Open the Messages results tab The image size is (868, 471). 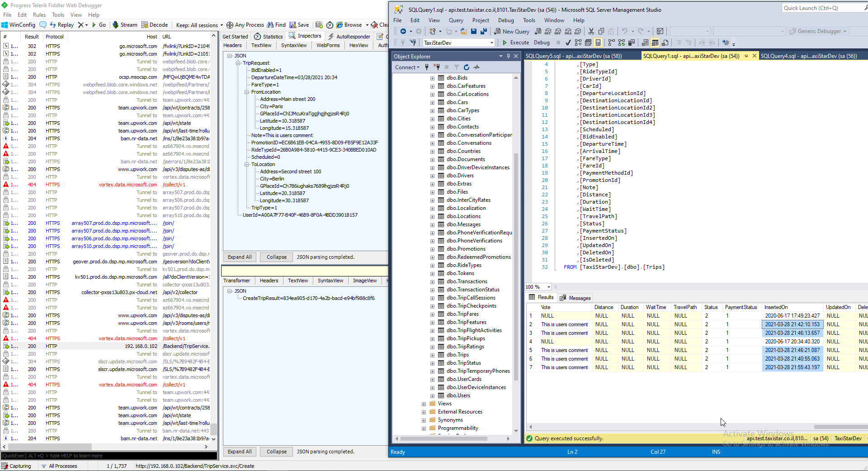coord(575,298)
